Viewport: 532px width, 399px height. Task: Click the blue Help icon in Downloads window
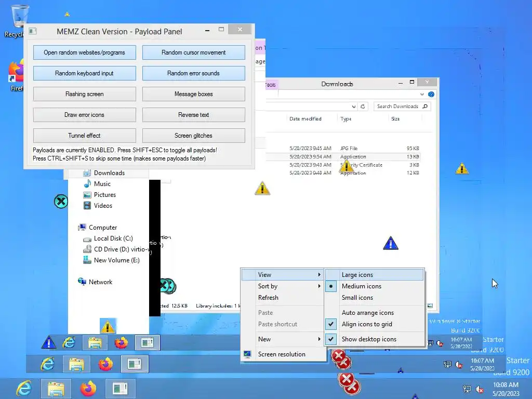[x=431, y=95]
